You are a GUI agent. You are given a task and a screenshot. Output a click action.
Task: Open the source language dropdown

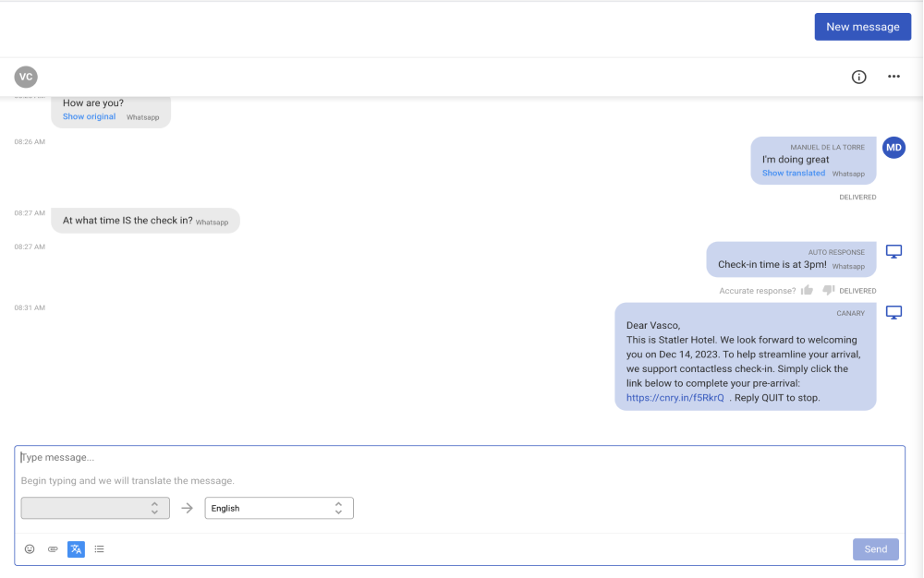pos(95,508)
